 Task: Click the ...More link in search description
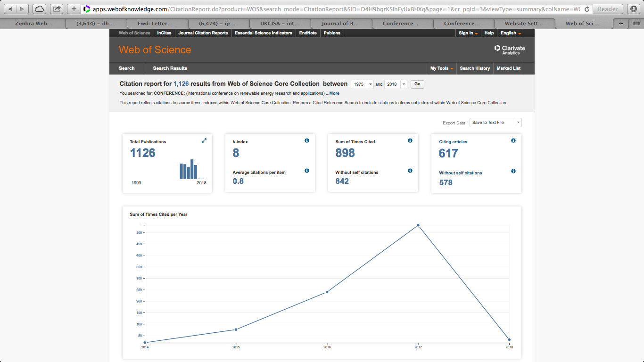click(332, 93)
